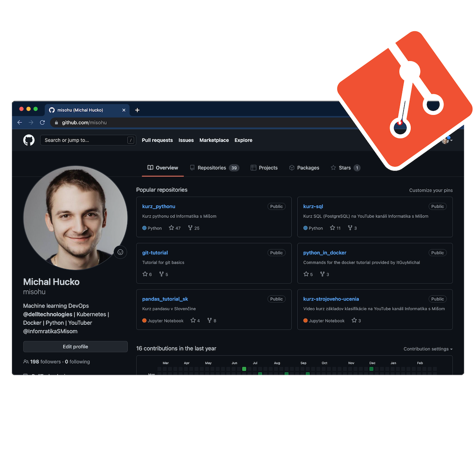Screen dimensions: 476x476
Task: Open the Packages tab
Action: (x=304, y=167)
